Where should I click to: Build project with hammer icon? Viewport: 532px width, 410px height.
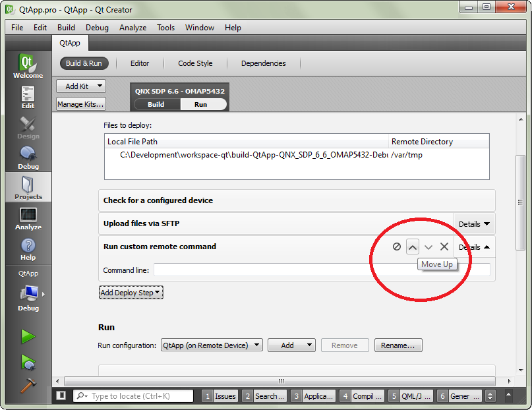[x=28, y=386]
